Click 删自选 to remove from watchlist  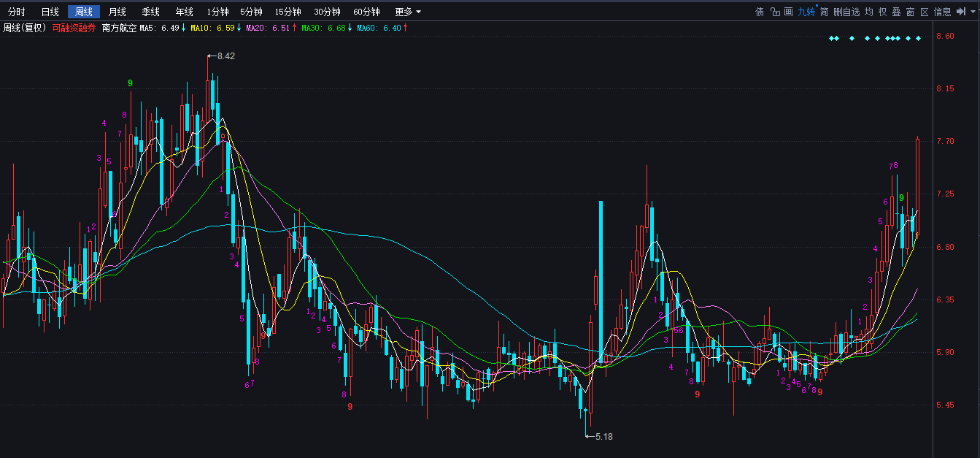[x=846, y=12]
